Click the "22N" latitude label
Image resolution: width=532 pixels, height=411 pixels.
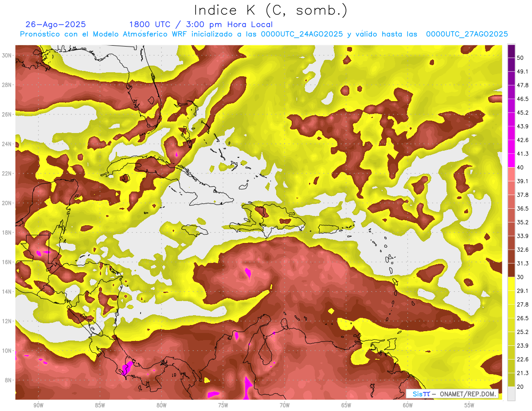(7, 173)
